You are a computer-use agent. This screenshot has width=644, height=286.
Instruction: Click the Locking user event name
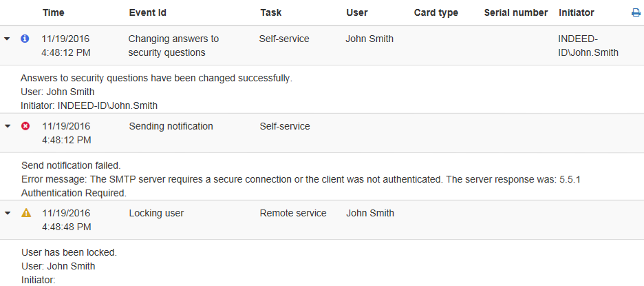(156, 213)
